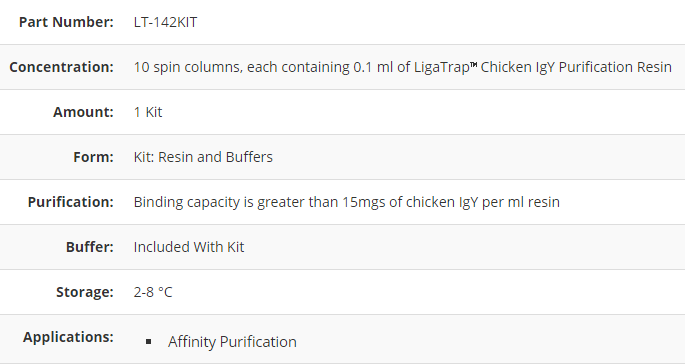Screen dimensions: 685x364
Task: Click the Storage label
Action: point(85,292)
